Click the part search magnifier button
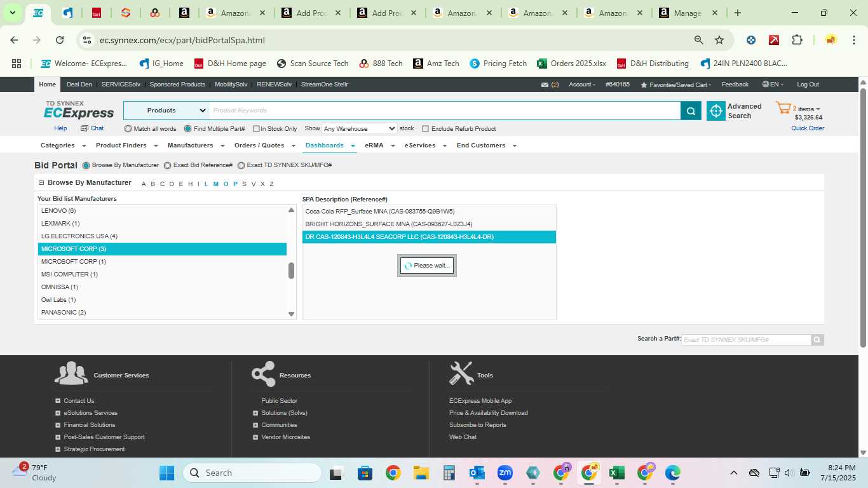868x488 pixels. click(817, 340)
